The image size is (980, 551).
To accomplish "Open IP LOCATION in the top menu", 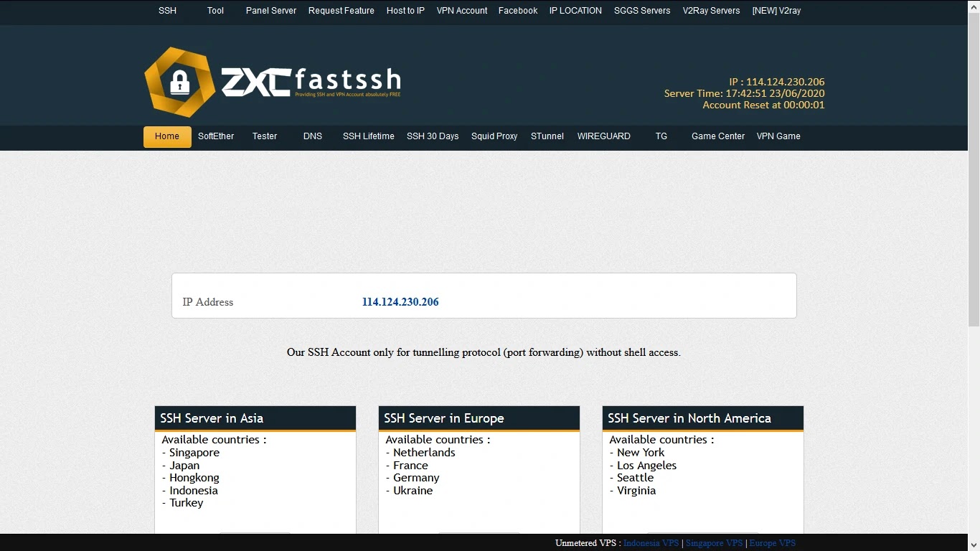I will tap(575, 11).
